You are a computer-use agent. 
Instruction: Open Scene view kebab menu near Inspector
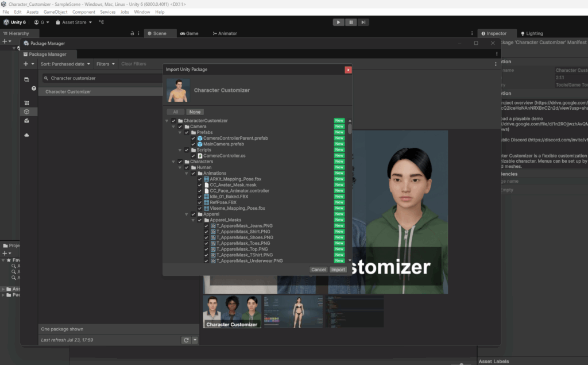472,33
